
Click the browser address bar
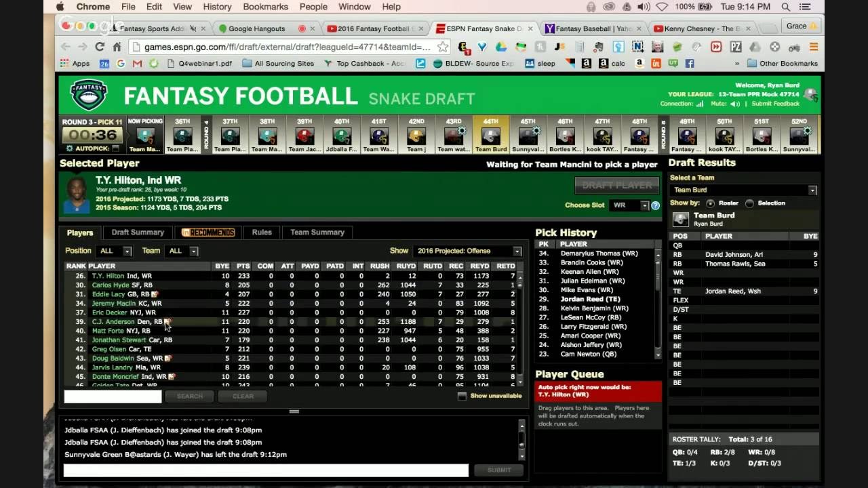tap(288, 47)
